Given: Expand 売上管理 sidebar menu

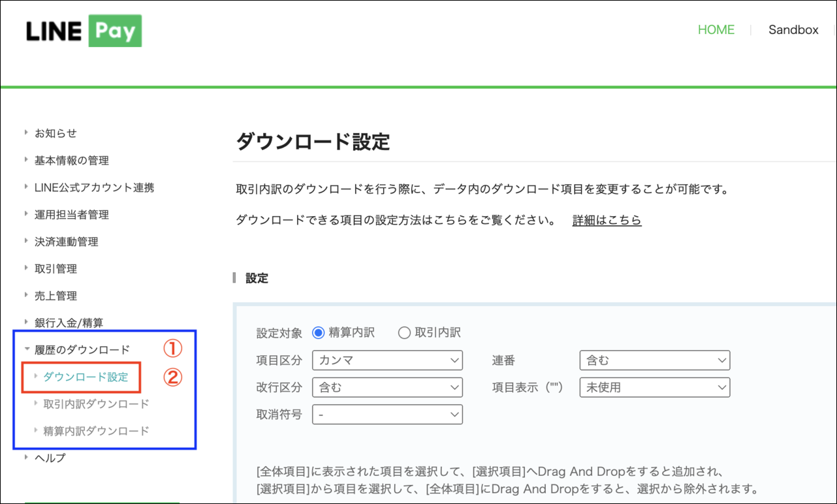Looking at the screenshot, I should click(x=55, y=296).
